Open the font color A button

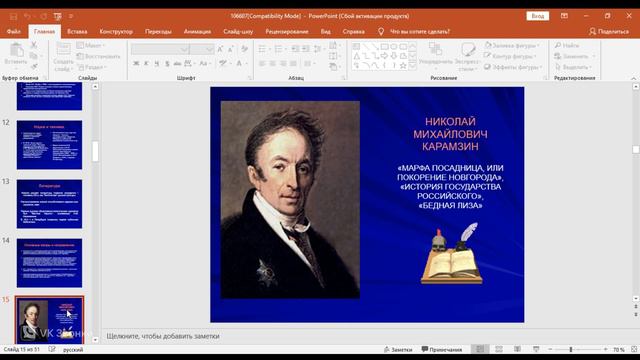239,63
